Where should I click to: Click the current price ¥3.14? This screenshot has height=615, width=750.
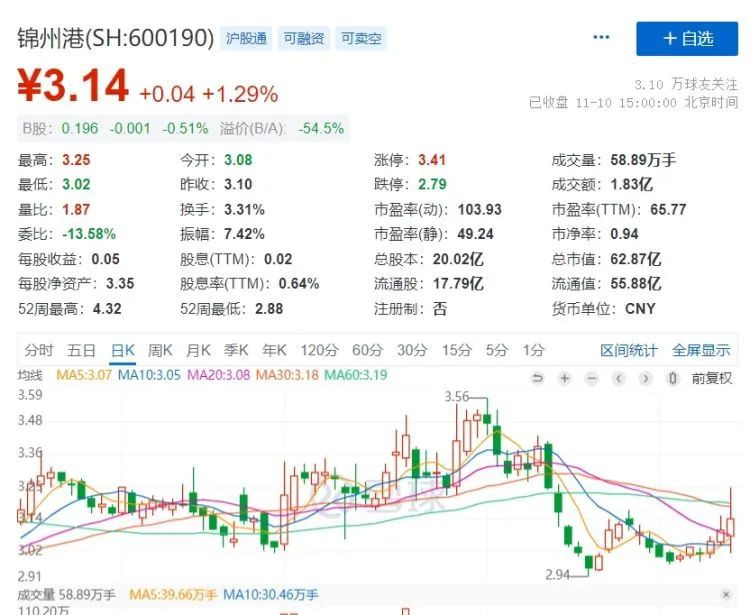click(x=73, y=87)
